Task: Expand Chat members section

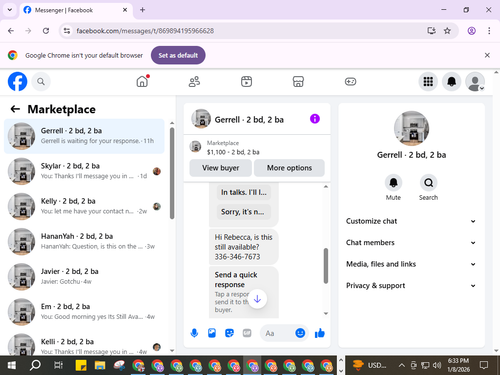Action: (x=411, y=242)
